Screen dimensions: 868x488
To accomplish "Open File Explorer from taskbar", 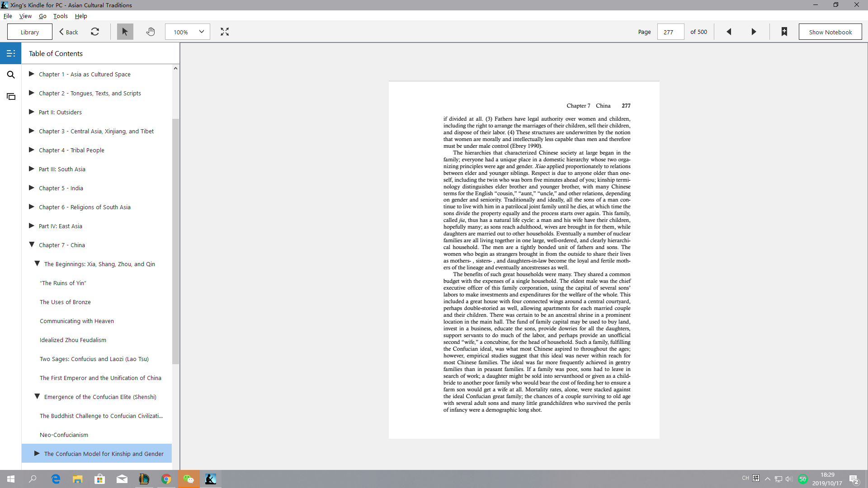I will coord(78,479).
